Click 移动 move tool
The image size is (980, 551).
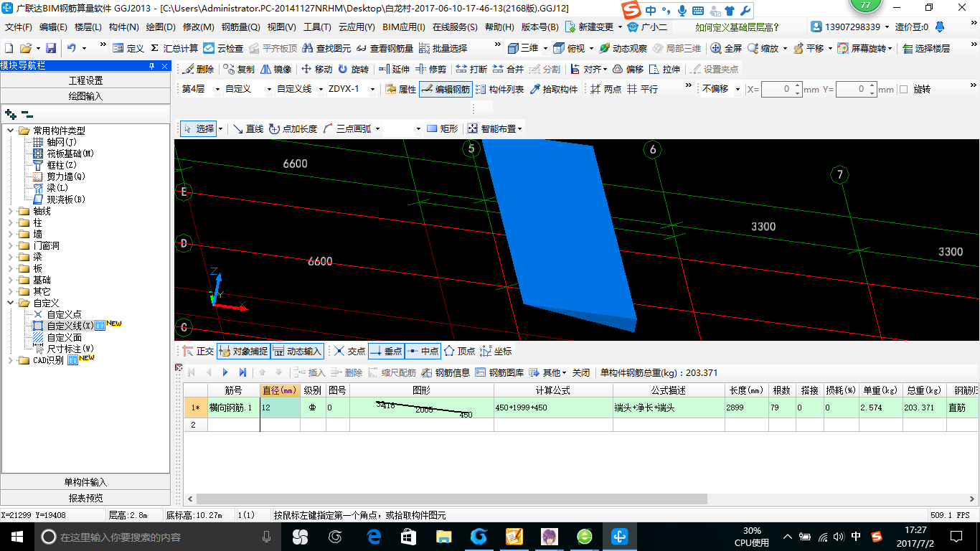coord(316,69)
